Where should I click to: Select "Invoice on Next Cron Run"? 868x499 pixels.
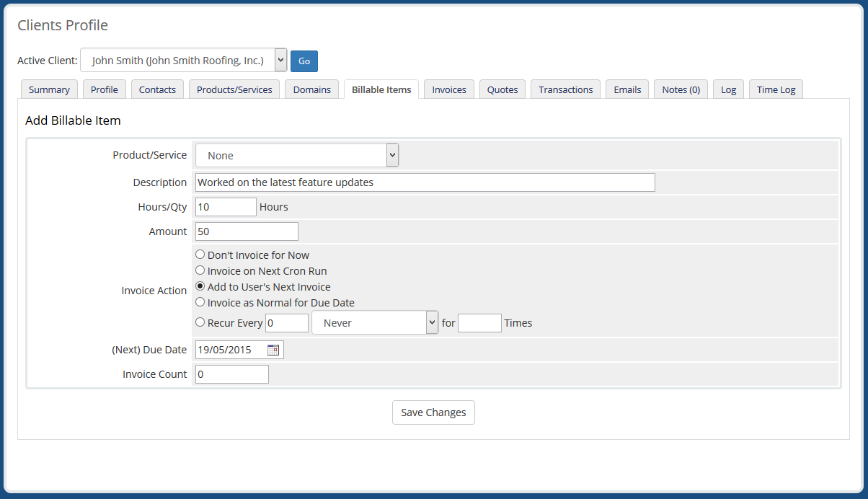tap(200, 270)
